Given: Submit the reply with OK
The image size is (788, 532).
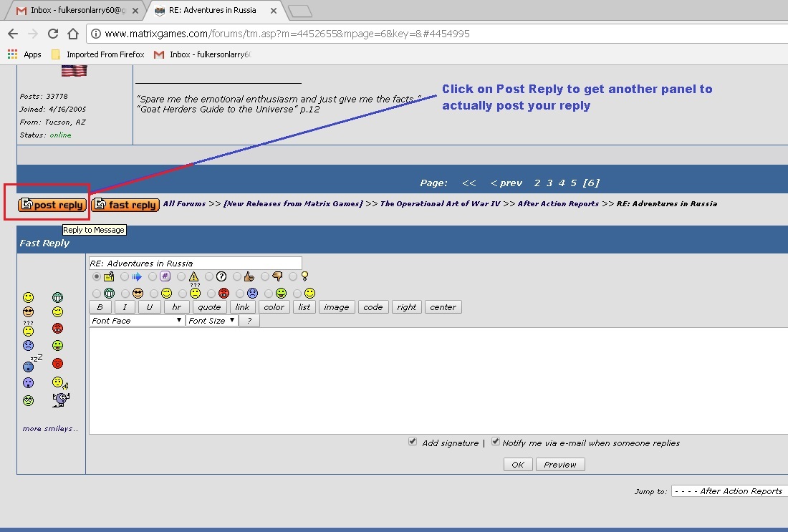Looking at the screenshot, I should (518, 465).
